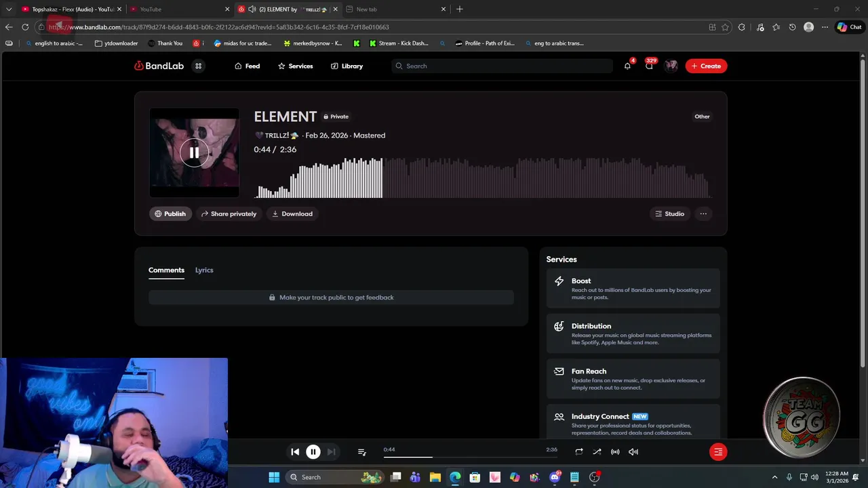Open the Library menu item
868x488 pixels.
(x=347, y=66)
